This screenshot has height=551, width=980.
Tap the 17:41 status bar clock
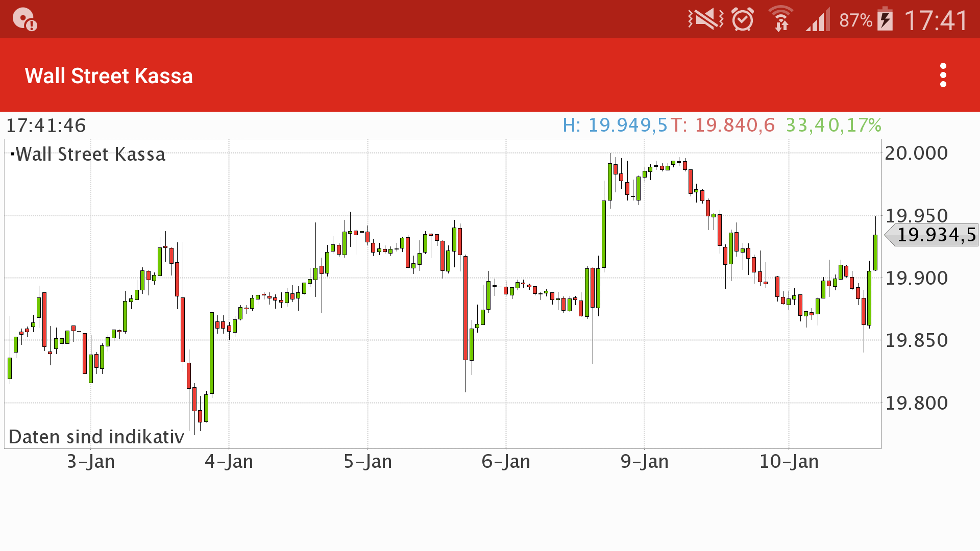(936, 21)
